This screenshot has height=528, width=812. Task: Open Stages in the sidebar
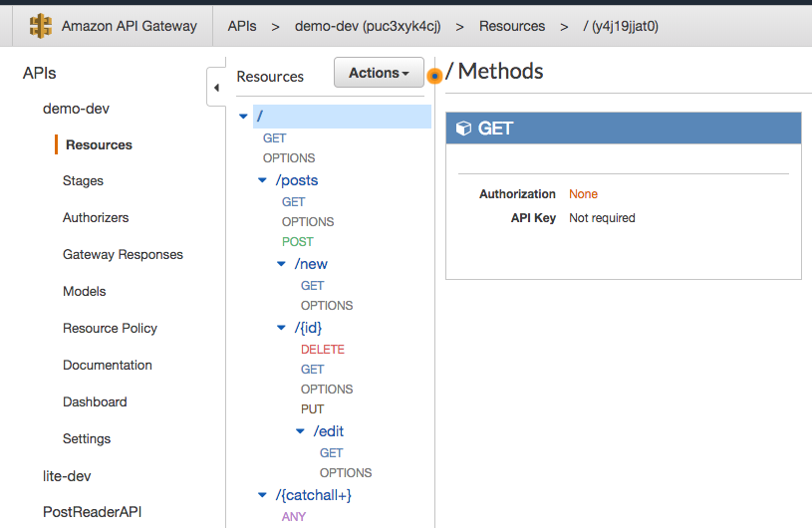coord(83,181)
